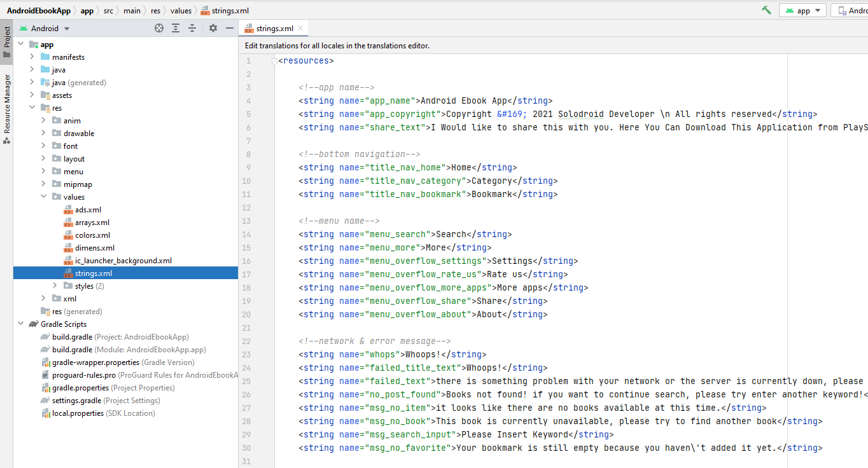Fold the resources tag in gutter
This screenshot has height=468, width=868.
point(274,61)
